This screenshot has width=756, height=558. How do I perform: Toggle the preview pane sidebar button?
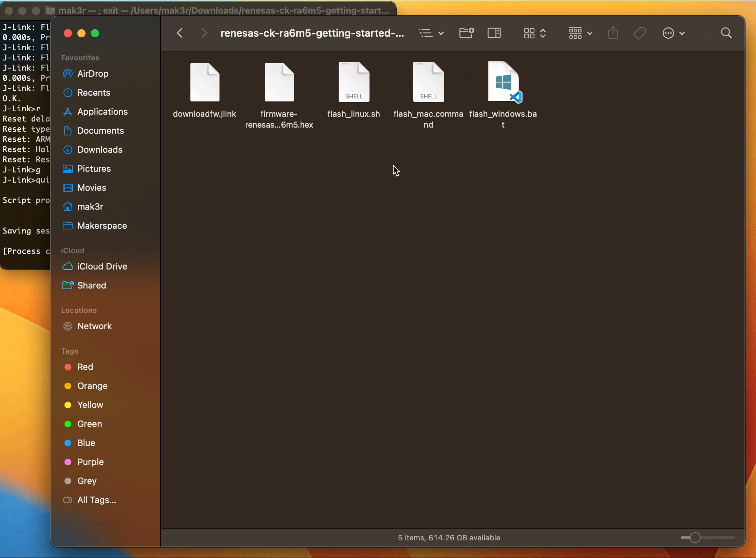[x=494, y=33]
